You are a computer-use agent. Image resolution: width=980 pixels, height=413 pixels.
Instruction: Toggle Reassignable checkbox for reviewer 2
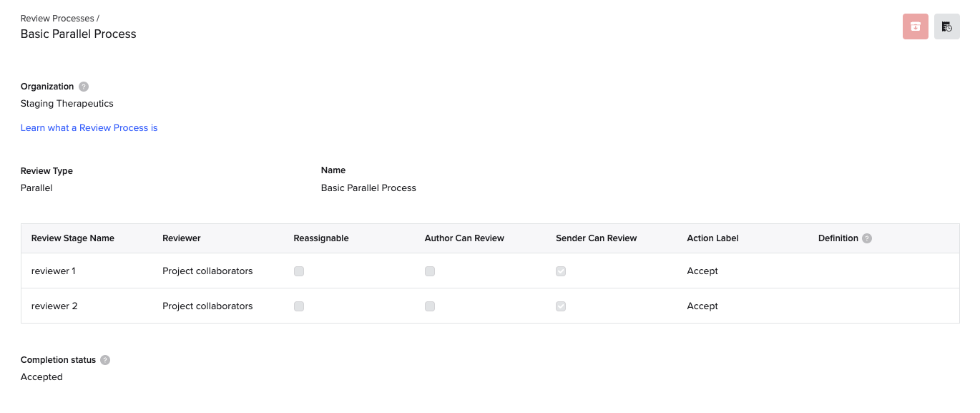pyautogui.click(x=299, y=306)
